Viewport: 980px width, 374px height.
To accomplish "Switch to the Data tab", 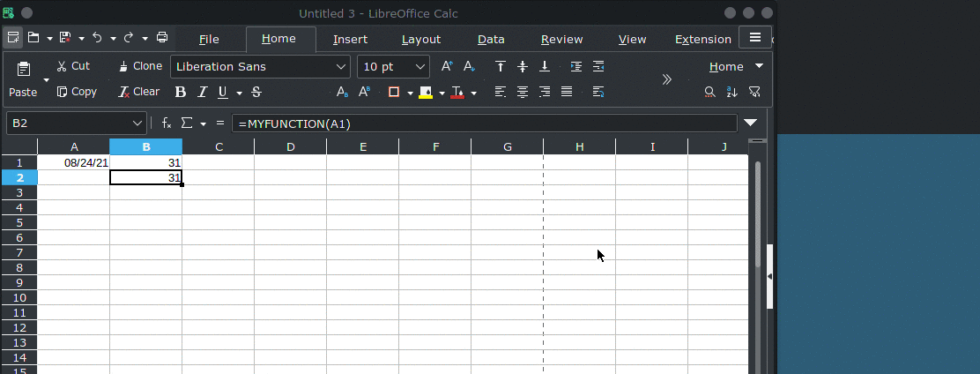I will (491, 40).
